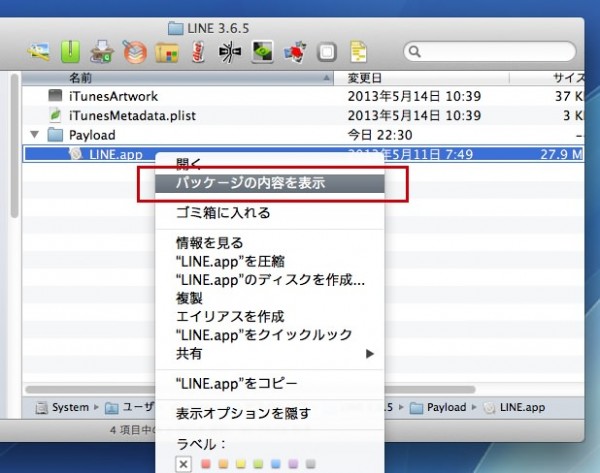Click the Payload folder icon
The image size is (600, 473).
(55, 135)
